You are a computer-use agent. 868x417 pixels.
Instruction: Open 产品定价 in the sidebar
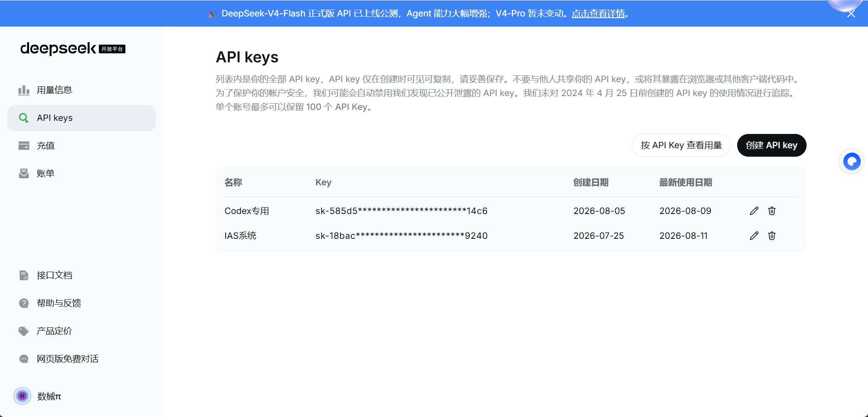(82, 331)
